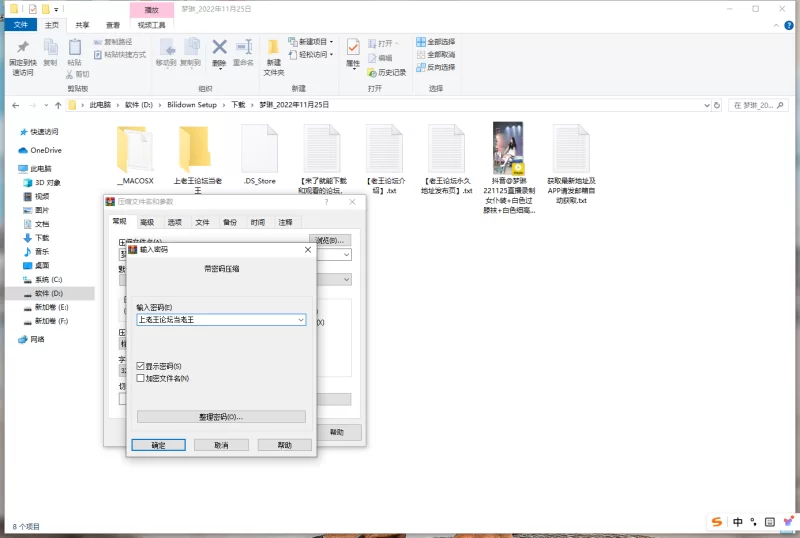
Task: Open the __MACOSX folder icon
Action: tap(135, 149)
